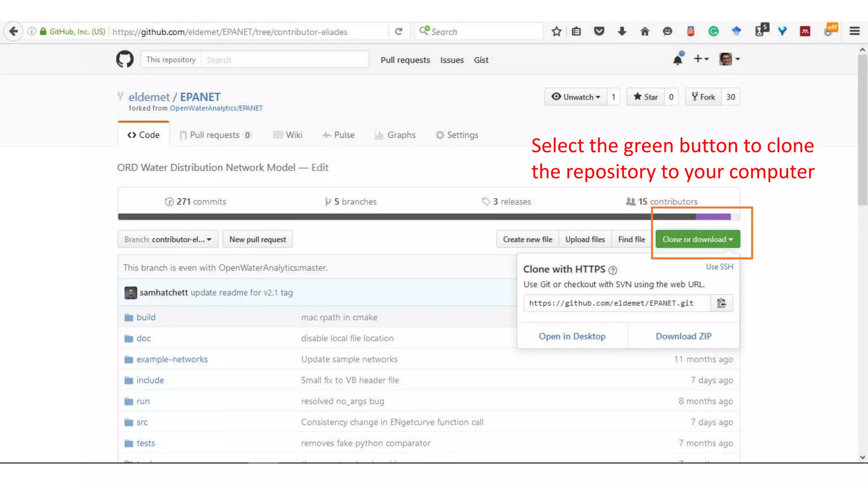The height and width of the screenshot is (488, 868).
Task: Click help icon beside Clone with HTTPS
Action: pyautogui.click(x=613, y=270)
